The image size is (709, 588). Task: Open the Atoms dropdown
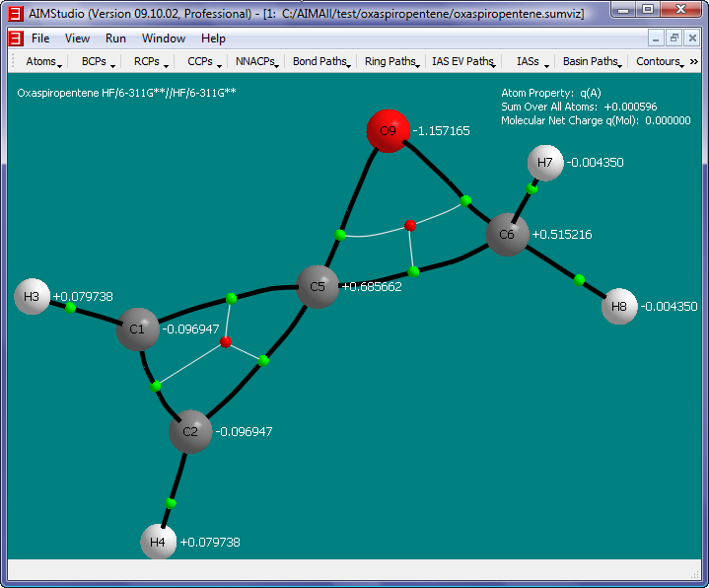point(43,61)
